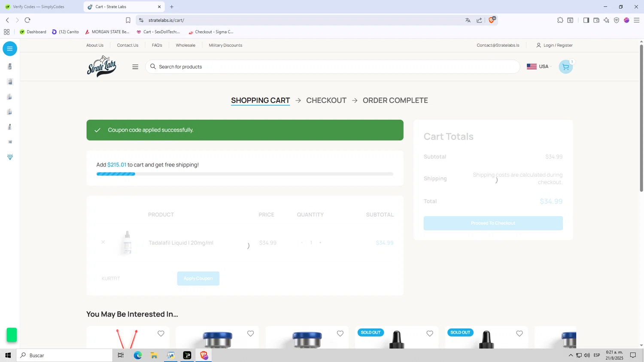The width and height of the screenshot is (644, 362).
Task: Wishlist the second sold out product
Action: [519, 333]
